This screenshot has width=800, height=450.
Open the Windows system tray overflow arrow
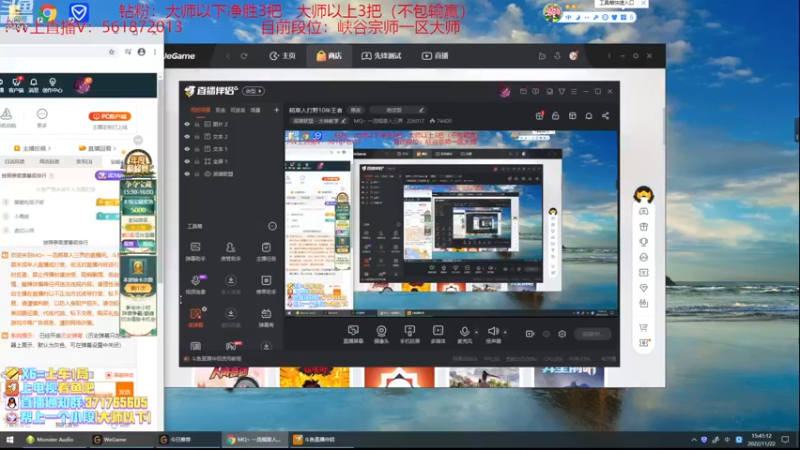[694, 440]
